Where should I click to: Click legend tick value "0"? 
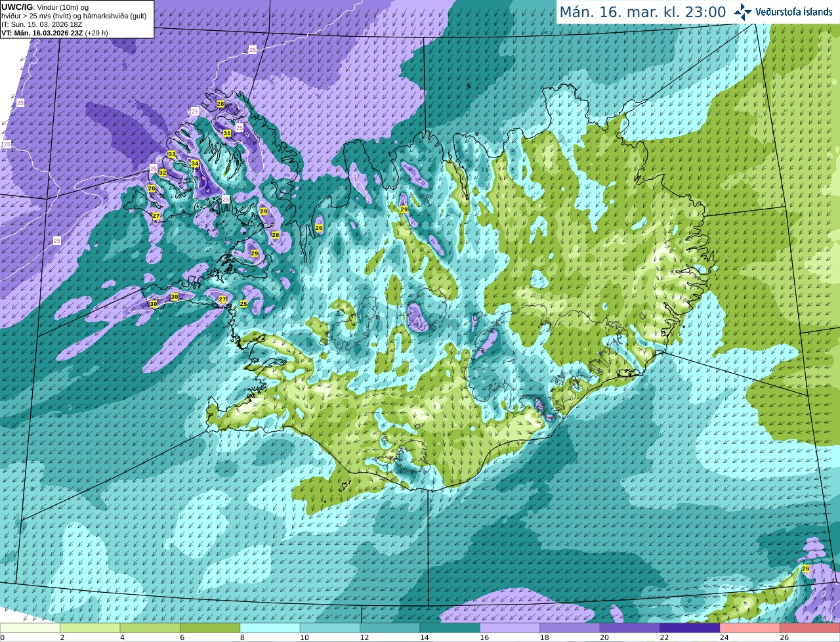(x=2, y=637)
